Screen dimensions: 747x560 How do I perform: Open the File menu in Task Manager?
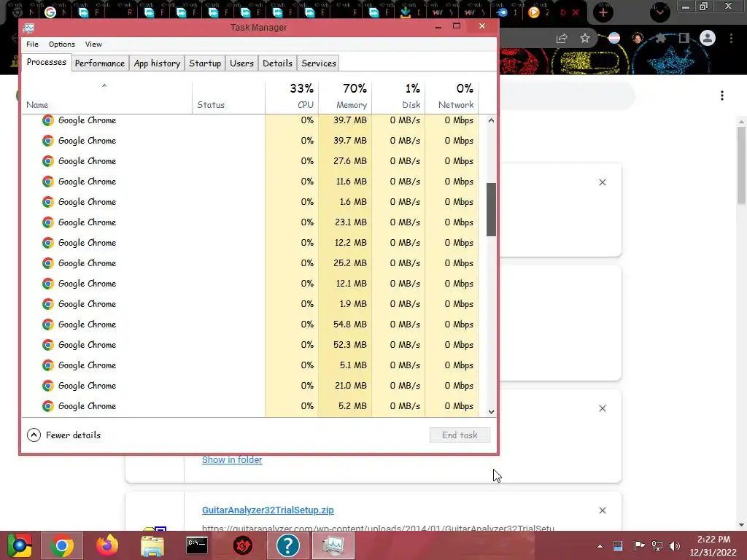[32, 44]
